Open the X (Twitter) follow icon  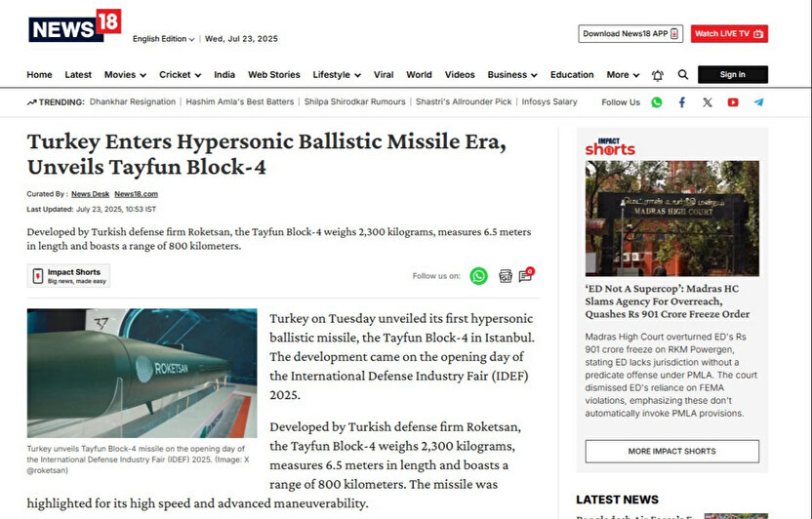click(x=708, y=102)
